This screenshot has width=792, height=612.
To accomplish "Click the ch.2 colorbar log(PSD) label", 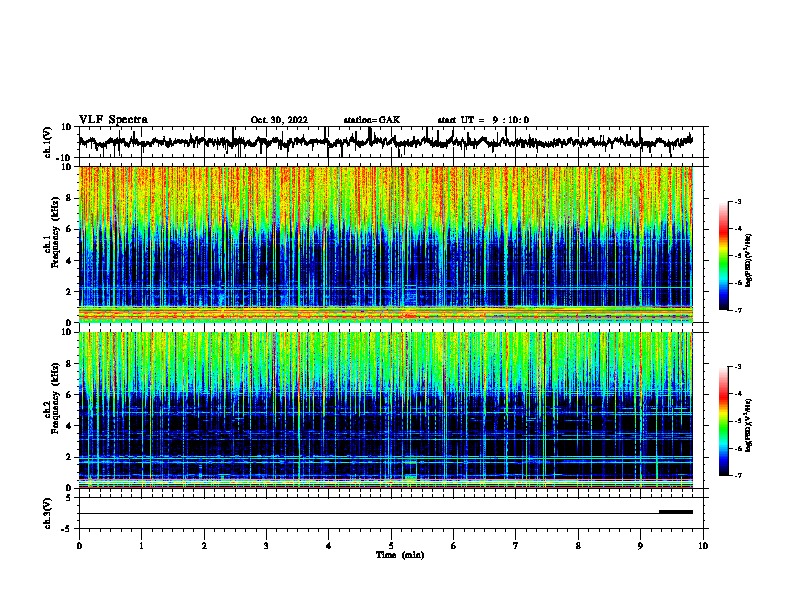I will (748, 425).
